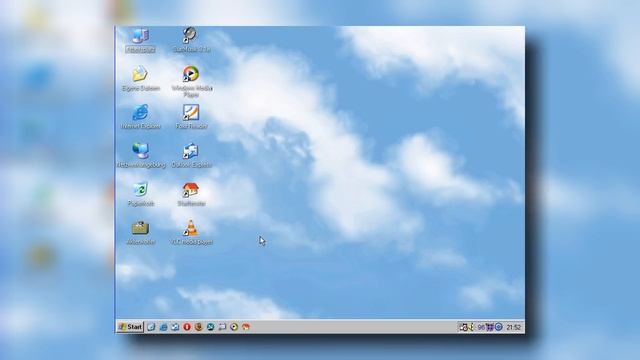Screen dimensions: 640x360
Task: Click the taskbar clock showing 21:52
Action: (x=513, y=327)
